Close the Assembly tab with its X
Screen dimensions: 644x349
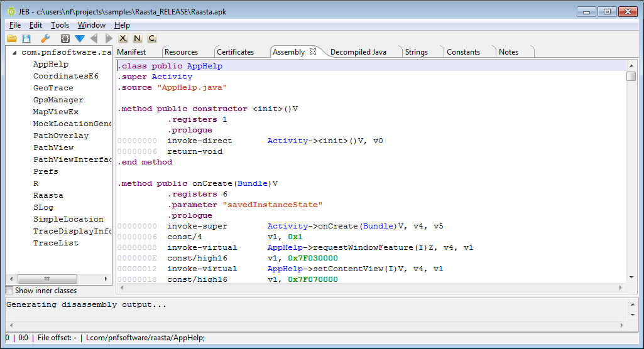click(x=313, y=51)
